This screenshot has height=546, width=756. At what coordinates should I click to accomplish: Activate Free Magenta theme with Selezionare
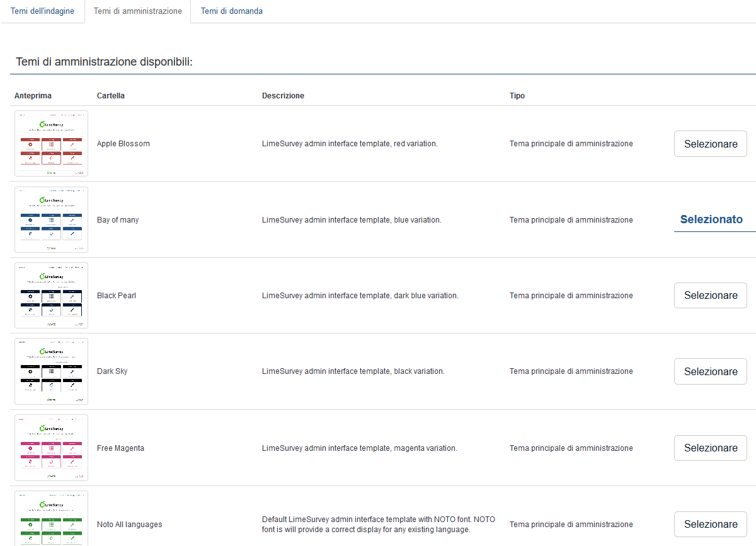coord(710,448)
